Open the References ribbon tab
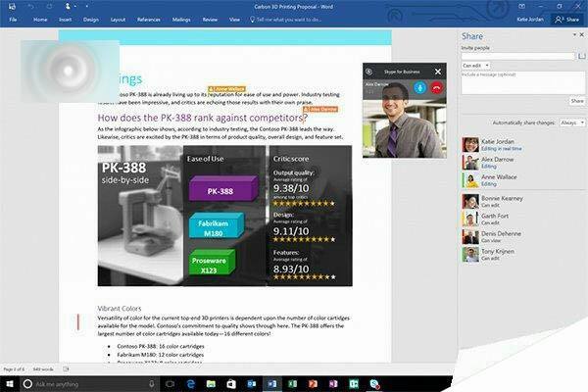Screen dimensions: 588x392 (x=149, y=19)
